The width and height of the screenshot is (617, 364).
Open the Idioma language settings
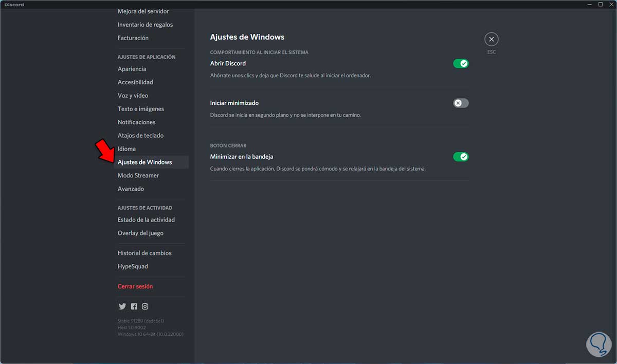point(126,149)
